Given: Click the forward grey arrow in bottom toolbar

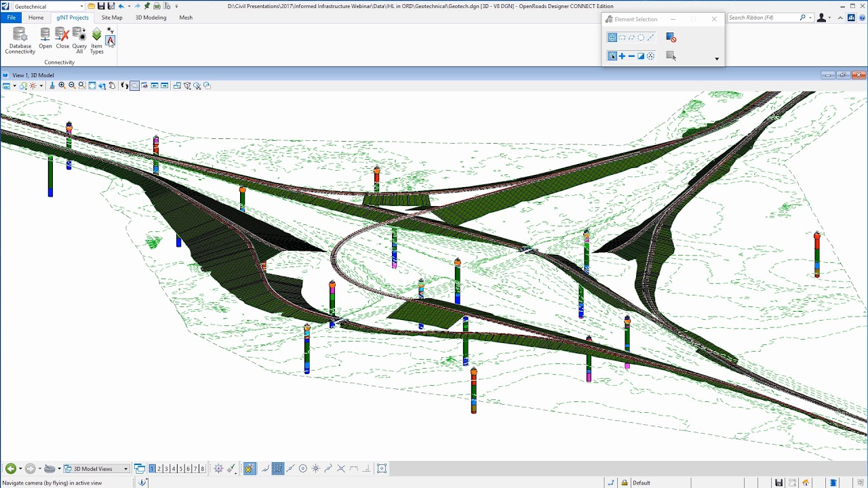Looking at the screenshot, I should tap(30, 468).
